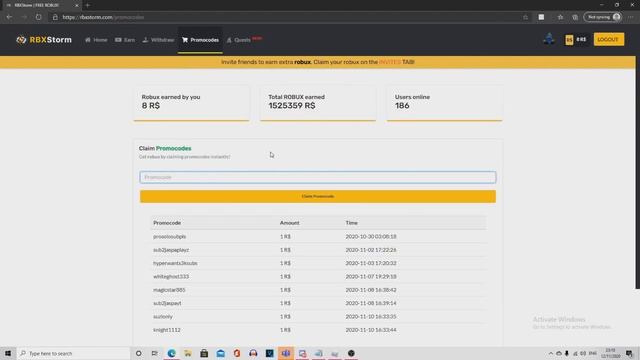Click the Not syncing profile button
This screenshot has width=640, height=360.
[x=603, y=17]
